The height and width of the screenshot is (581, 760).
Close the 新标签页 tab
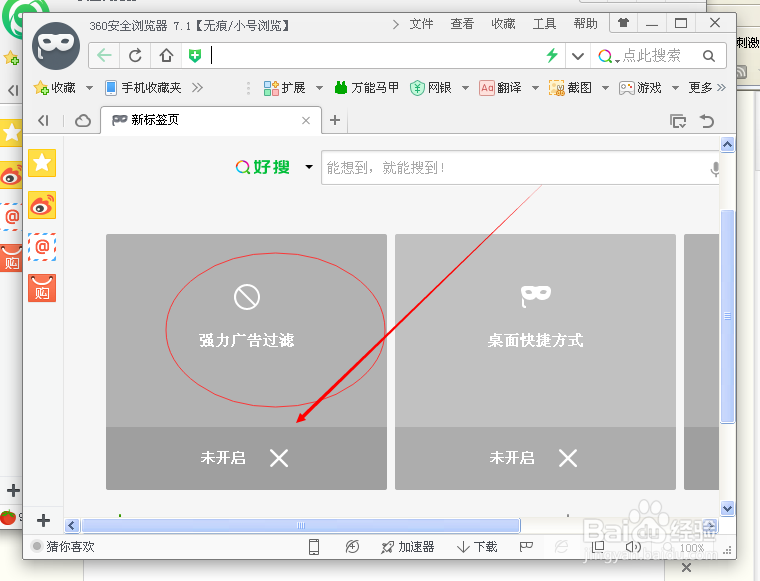click(x=306, y=120)
